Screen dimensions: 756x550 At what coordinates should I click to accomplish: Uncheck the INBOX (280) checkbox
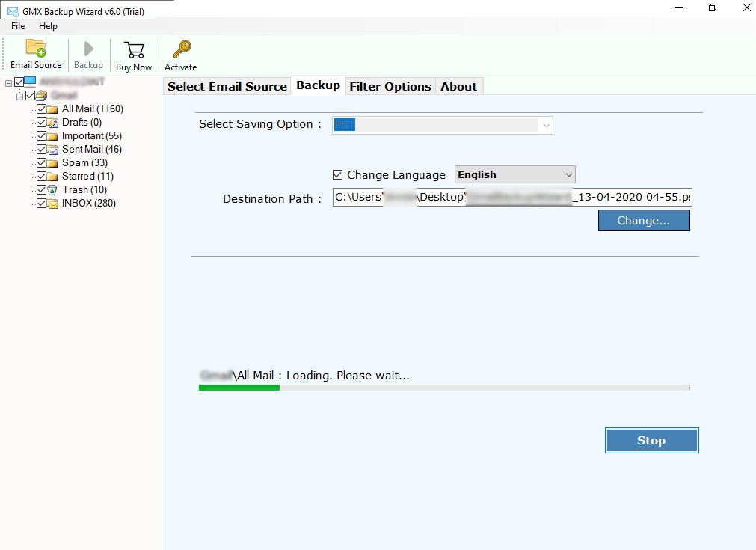[41, 203]
